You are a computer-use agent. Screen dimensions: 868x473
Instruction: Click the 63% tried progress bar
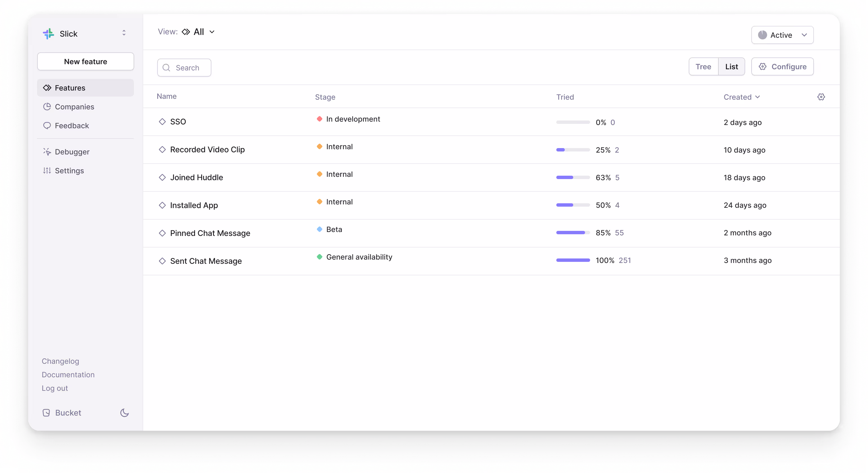[573, 177]
